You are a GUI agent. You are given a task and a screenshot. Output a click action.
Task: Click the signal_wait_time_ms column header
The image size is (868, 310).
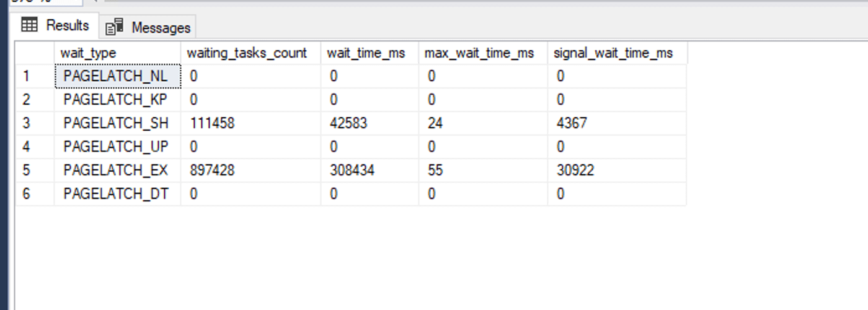click(x=617, y=53)
